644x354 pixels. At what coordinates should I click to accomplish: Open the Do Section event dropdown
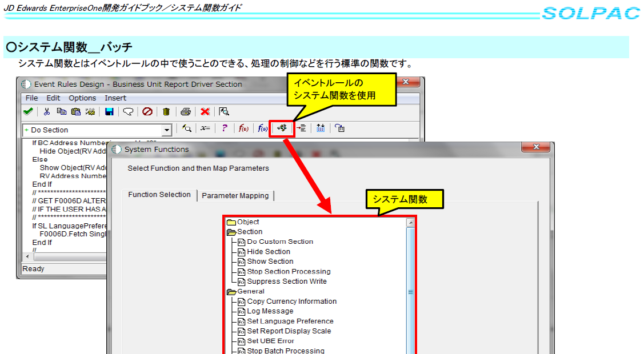click(x=166, y=130)
